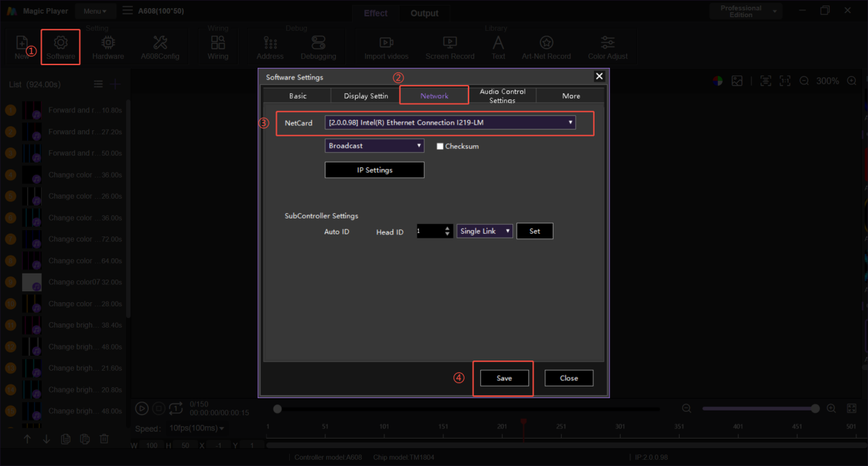Viewport: 868px width, 466px height.
Task: Click the New project icon
Action: pyautogui.click(x=22, y=47)
